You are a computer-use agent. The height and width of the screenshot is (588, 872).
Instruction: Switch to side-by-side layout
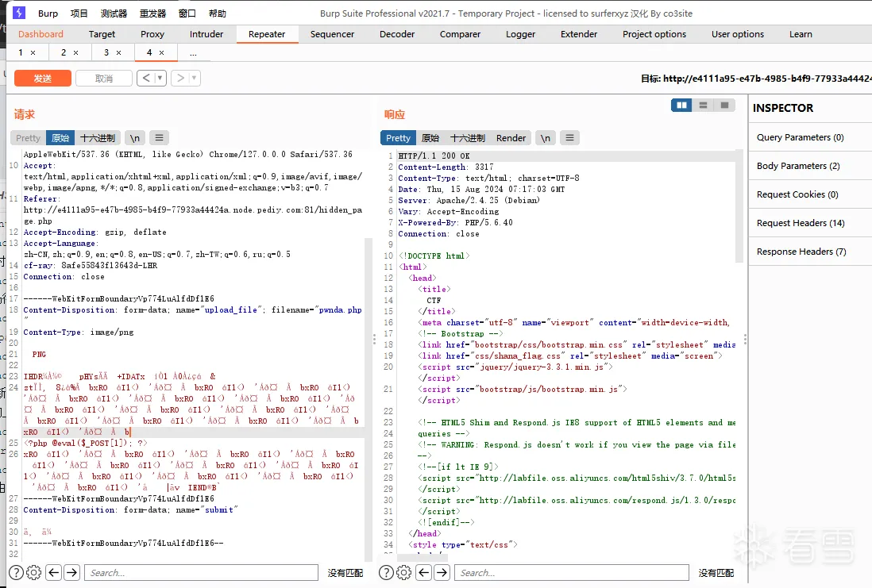pos(682,105)
